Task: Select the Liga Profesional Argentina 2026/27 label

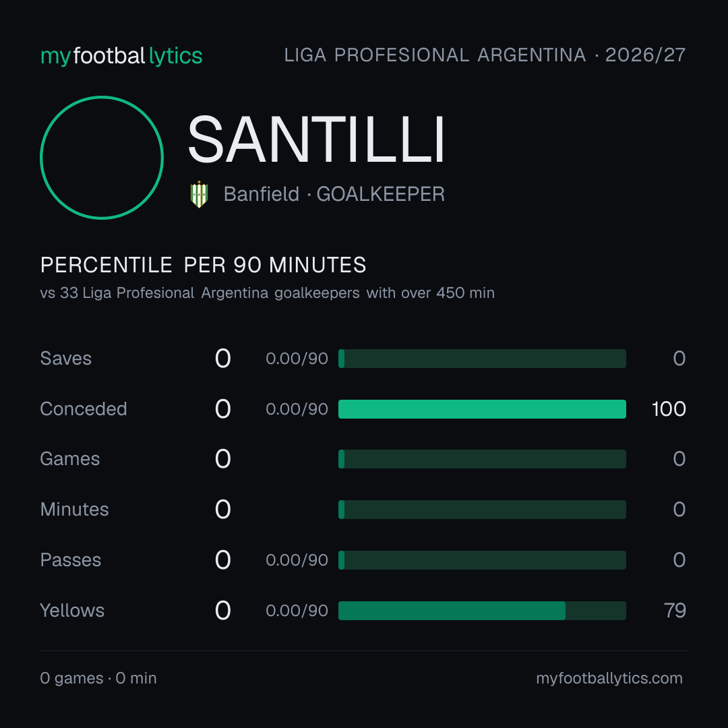Action: (485, 55)
